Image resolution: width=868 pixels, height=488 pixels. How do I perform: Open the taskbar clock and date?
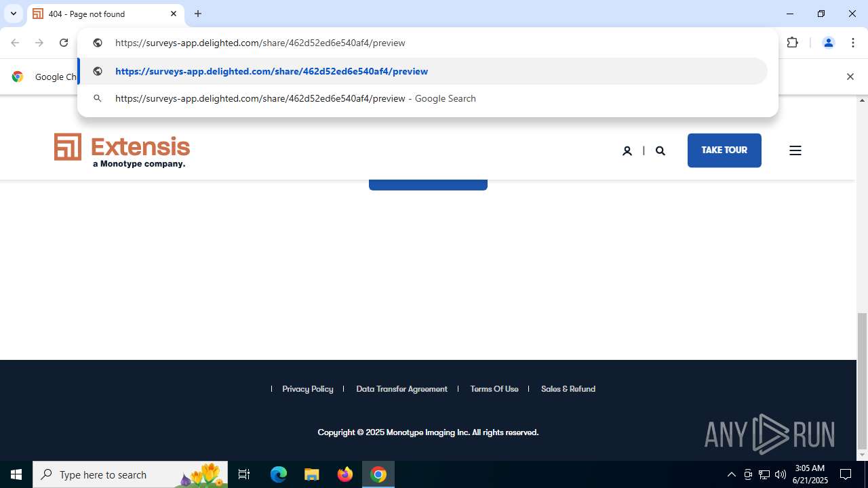click(x=810, y=474)
